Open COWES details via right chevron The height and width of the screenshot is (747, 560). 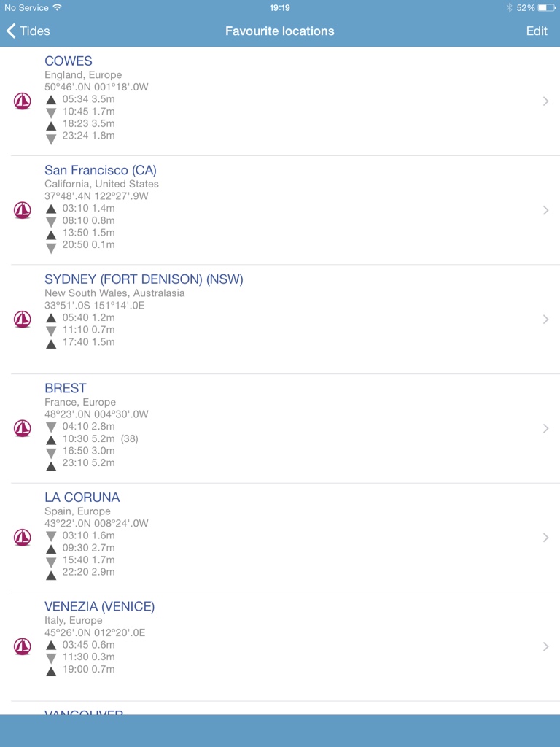point(545,101)
